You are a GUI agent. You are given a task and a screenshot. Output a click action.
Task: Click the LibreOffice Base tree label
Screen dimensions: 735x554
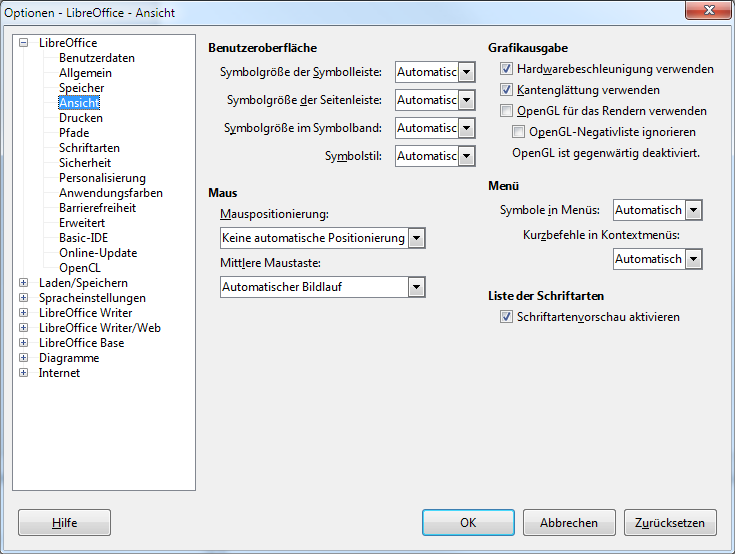pyautogui.click(x=81, y=343)
